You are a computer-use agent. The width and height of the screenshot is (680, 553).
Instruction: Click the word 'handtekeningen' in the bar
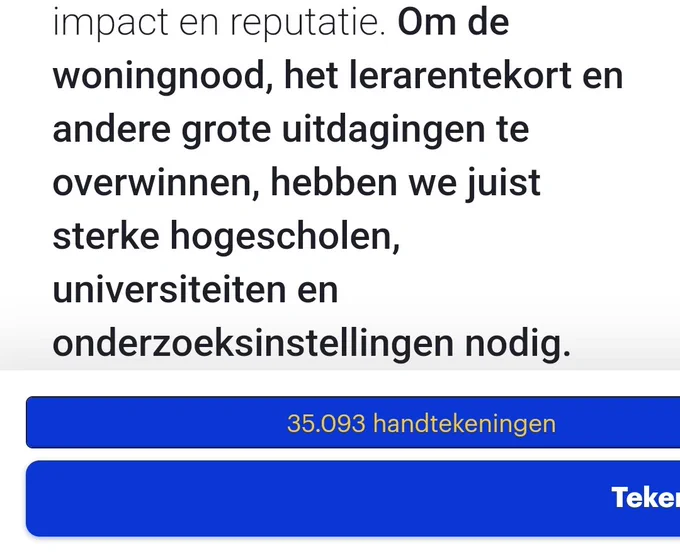pos(464,424)
